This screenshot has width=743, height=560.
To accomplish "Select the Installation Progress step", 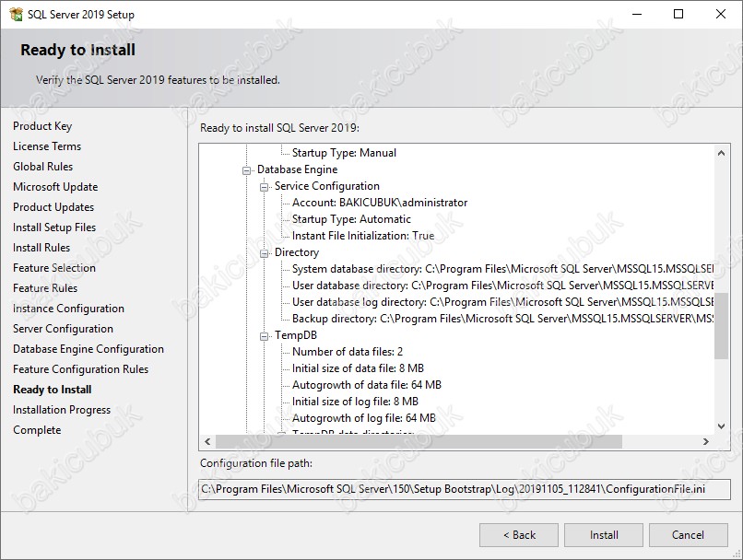I will [x=62, y=410].
